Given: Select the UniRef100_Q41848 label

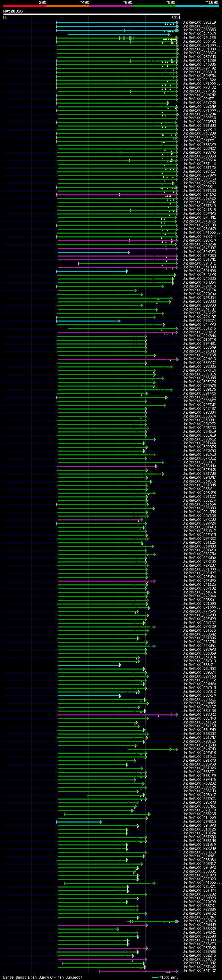Looking at the screenshot, I should click(x=199, y=210).
